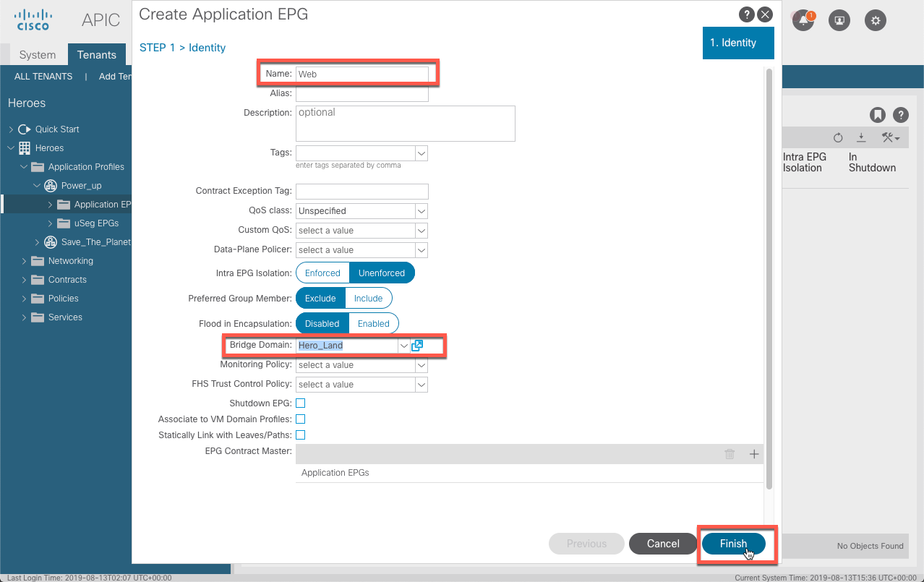
Task: Click the Finish button
Action: pyautogui.click(x=733, y=544)
